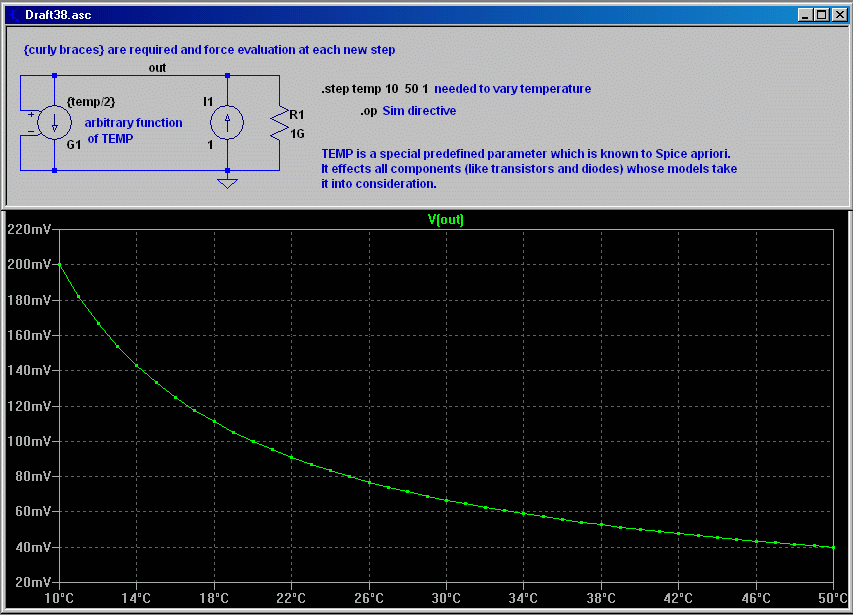Screen dimensions: 853x615
Task: Click the '.op' simulation directive
Action: tap(368, 111)
